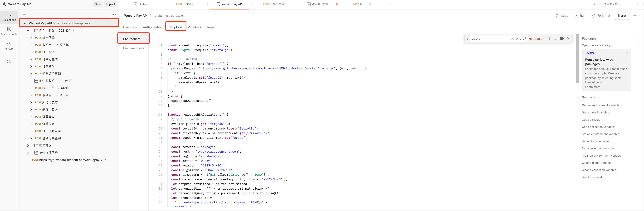Click the Share button
This screenshot has width=644, height=211.
(621, 16)
